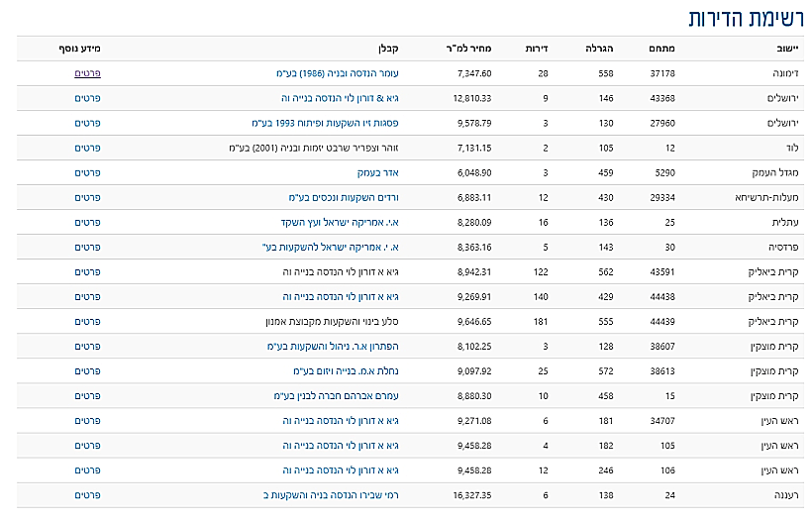Open פרטים link for the לוד row
Viewport: 812px width, 519px height.
pos(88,148)
